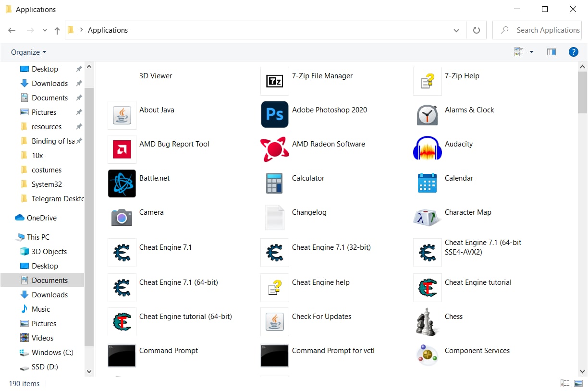Select the About Java icon
This screenshot has height=391, width=588.
point(122,115)
